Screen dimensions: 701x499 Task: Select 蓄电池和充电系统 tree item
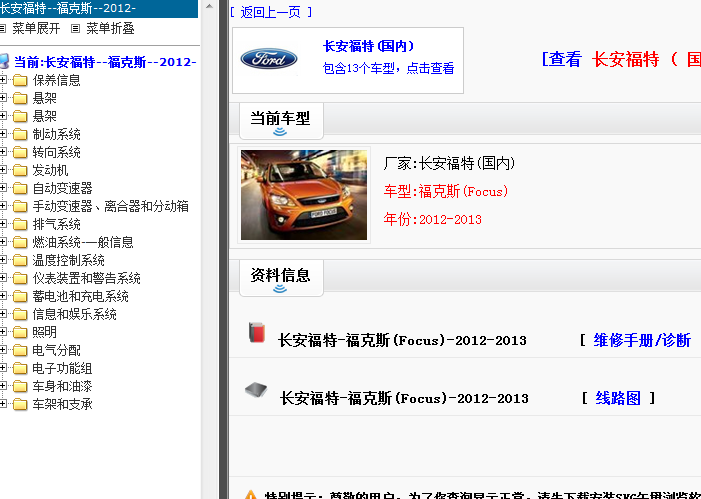(x=80, y=296)
